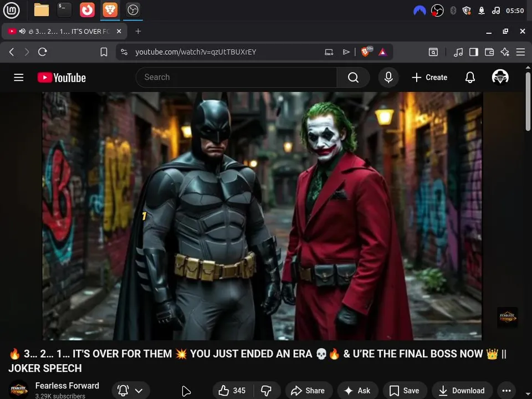Image resolution: width=532 pixels, height=399 pixels.
Task: Select the video title text "JOKER SPEECH"
Action: [x=45, y=368]
